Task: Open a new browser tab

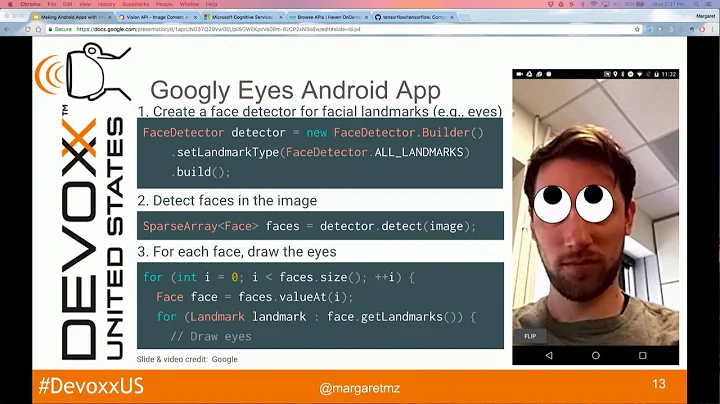Action: [465, 17]
